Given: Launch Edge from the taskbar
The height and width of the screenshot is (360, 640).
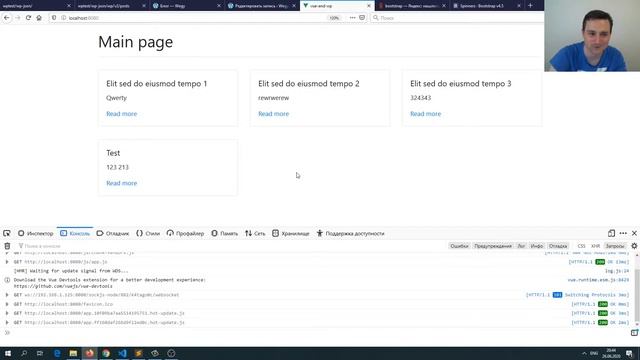Looking at the screenshot, I should 57,353.
